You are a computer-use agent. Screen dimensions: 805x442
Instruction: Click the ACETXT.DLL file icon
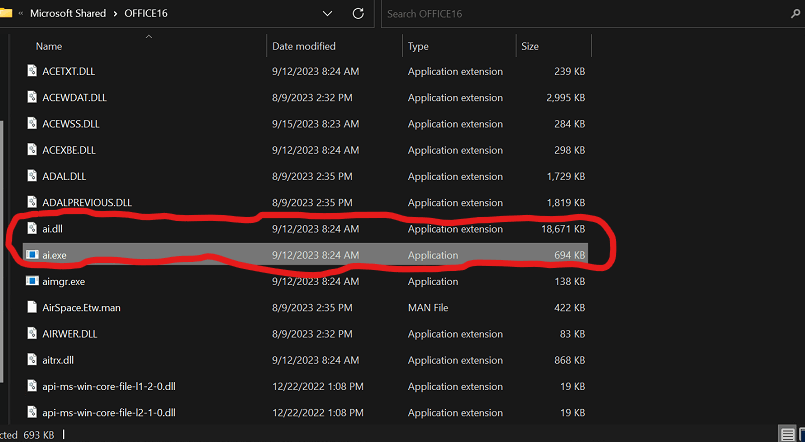[x=32, y=71]
